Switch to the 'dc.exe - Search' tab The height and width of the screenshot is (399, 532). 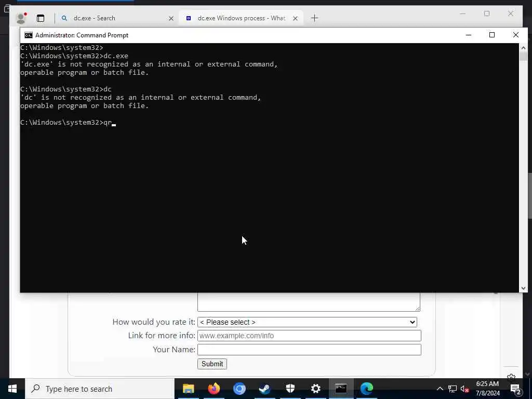tap(95, 18)
